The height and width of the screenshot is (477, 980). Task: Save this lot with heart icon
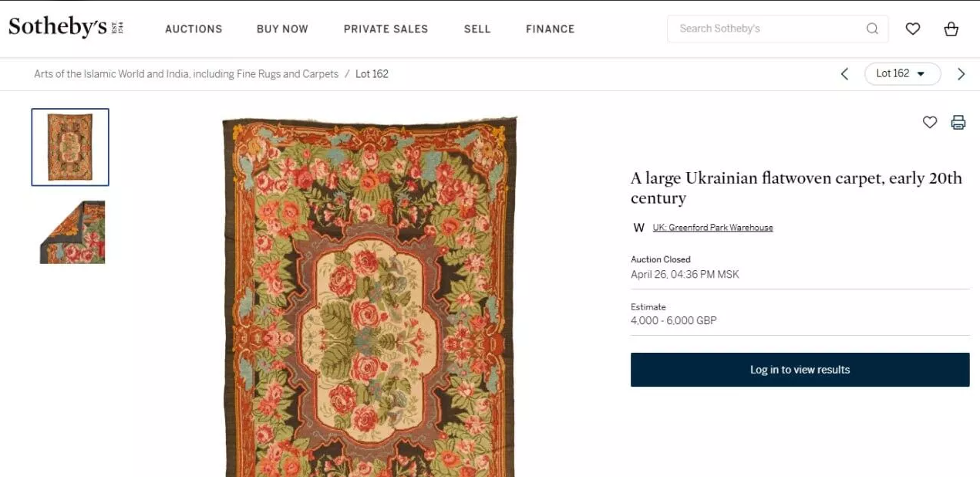tap(930, 122)
